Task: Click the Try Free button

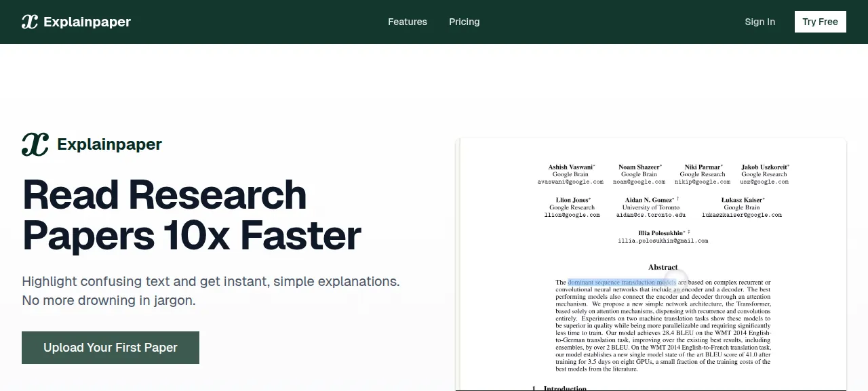Action: (x=821, y=22)
